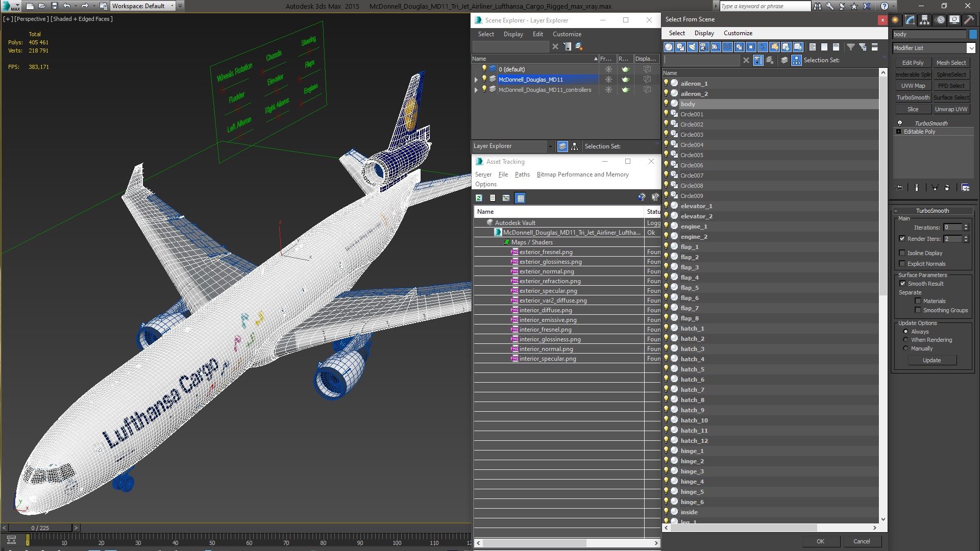The height and width of the screenshot is (551, 980).
Task: Click Remove Modifier trash icon under stack
Action: click(x=947, y=187)
